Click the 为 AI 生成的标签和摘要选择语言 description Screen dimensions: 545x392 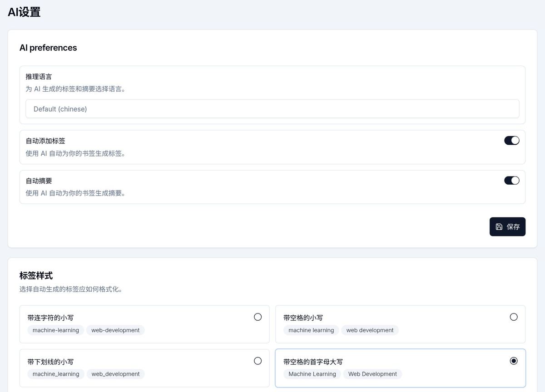76,89
